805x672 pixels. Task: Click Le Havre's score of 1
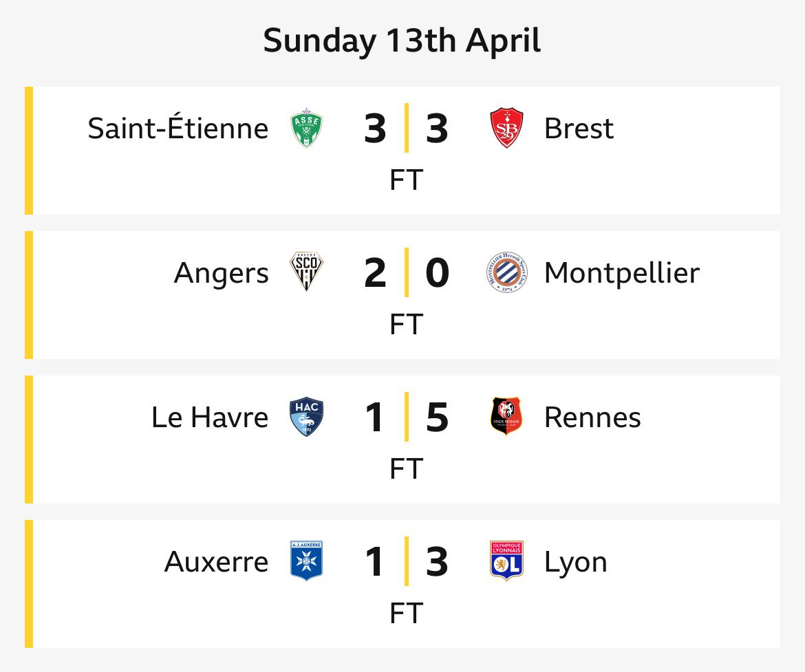375,418
